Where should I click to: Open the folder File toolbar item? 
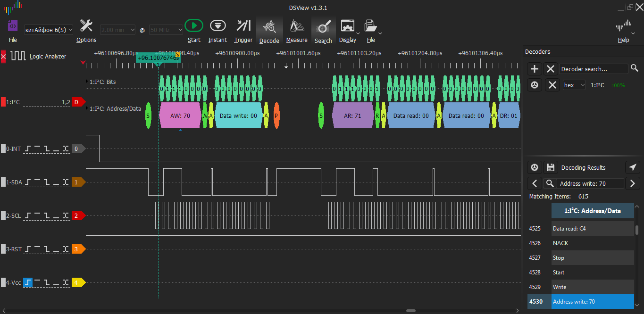pyautogui.click(x=370, y=26)
